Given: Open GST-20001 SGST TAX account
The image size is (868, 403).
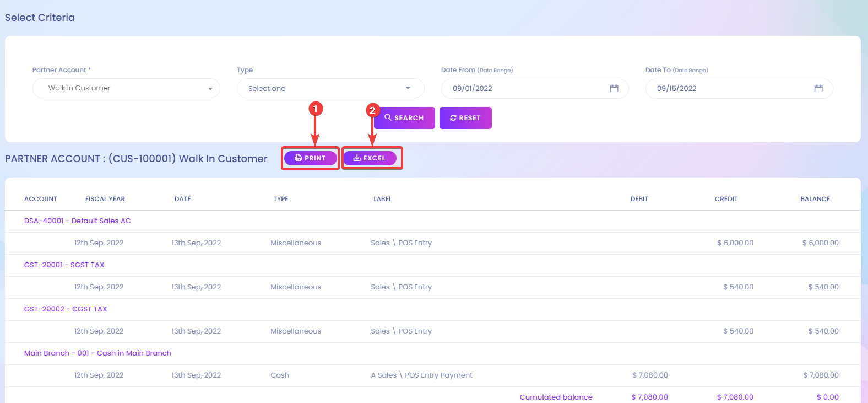Looking at the screenshot, I should point(64,265).
